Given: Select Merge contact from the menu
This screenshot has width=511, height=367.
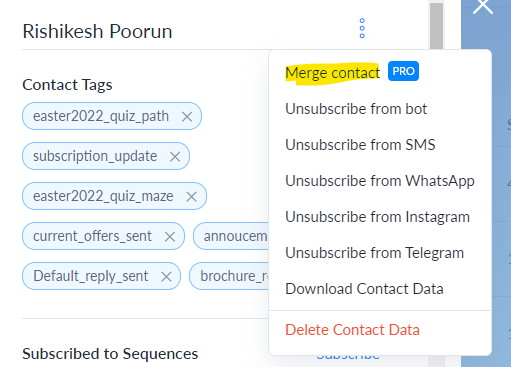Looking at the screenshot, I should 332,73.
